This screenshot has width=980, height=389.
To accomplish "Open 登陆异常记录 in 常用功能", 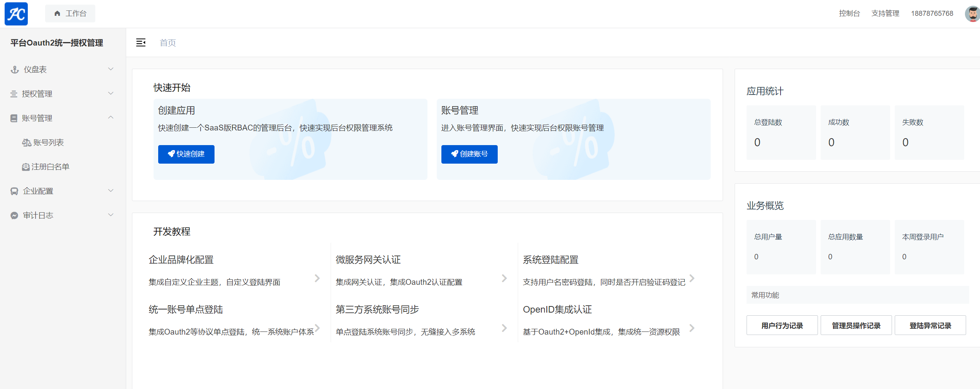I will (x=930, y=325).
